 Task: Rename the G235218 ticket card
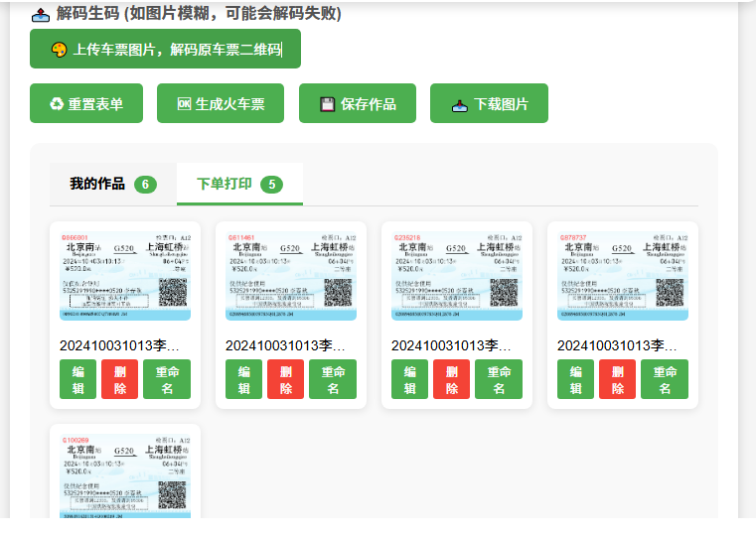[x=499, y=379]
